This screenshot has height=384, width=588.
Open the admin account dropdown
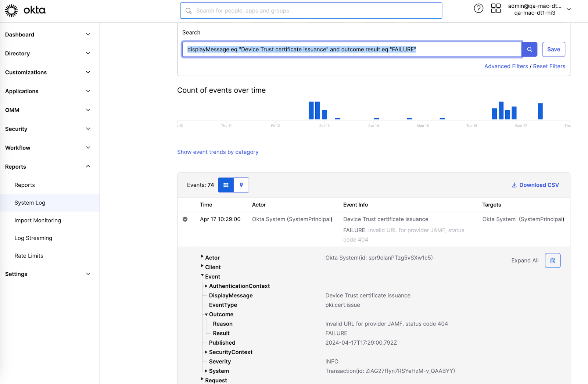(539, 10)
